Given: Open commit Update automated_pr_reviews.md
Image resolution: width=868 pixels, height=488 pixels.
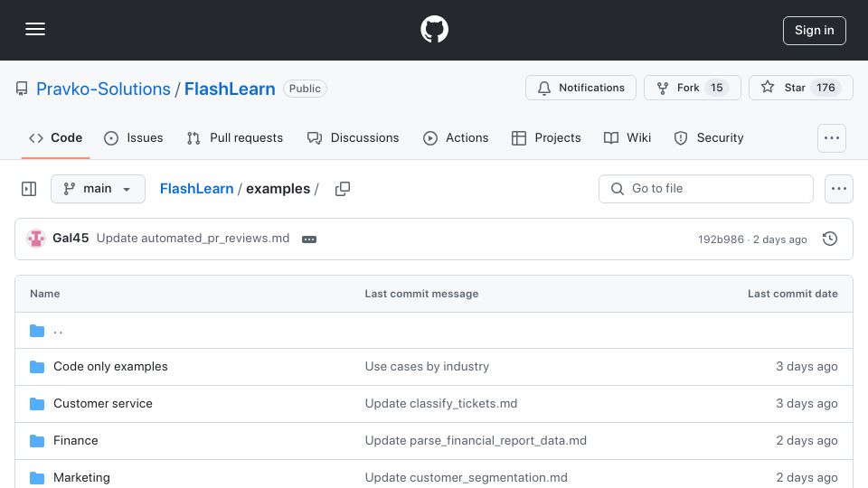Looking at the screenshot, I should coord(193,238).
